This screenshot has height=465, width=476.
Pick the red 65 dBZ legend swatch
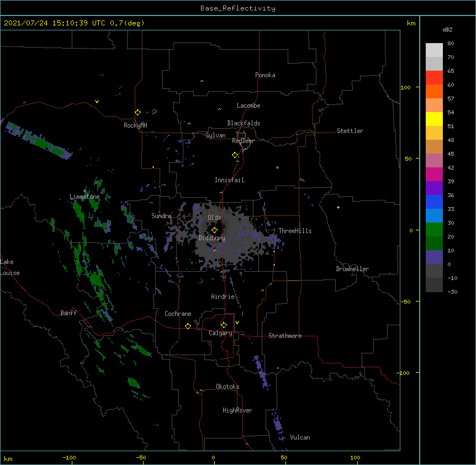(x=434, y=77)
